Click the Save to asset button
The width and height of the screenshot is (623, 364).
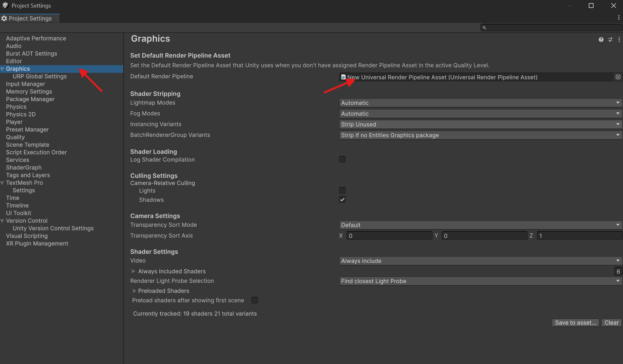(x=575, y=323)
